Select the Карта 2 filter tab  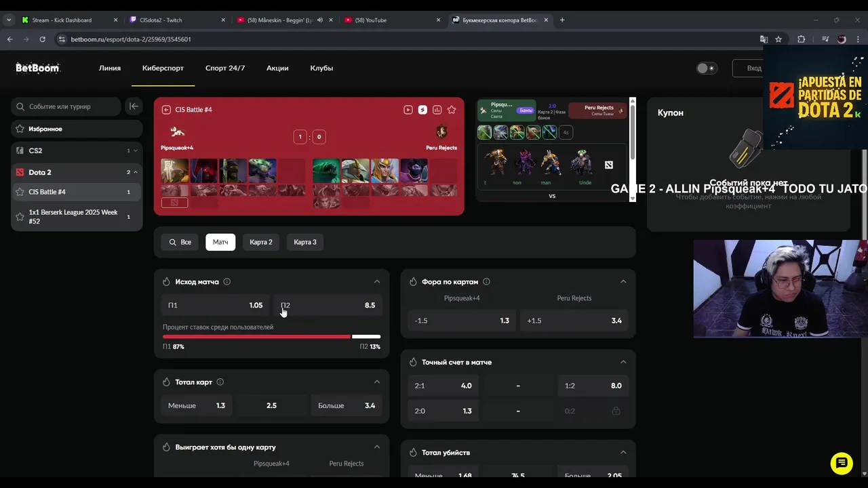(x=261, y=242)
